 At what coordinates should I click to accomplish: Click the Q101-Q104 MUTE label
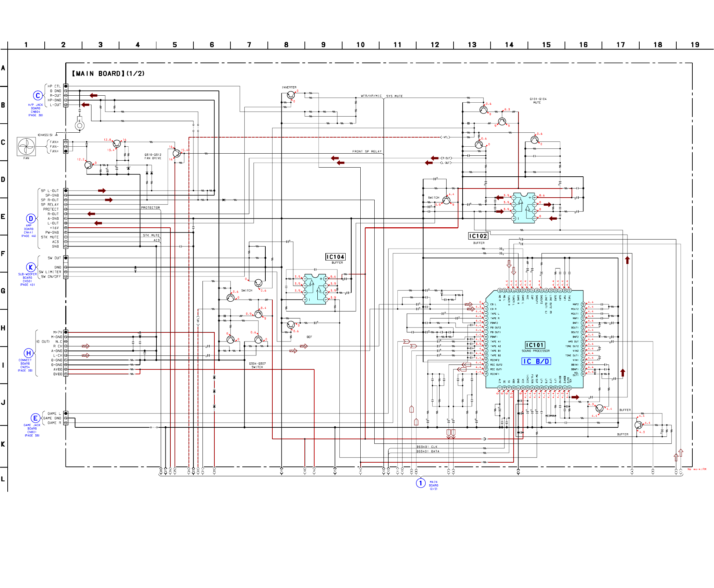click(538, 101)
